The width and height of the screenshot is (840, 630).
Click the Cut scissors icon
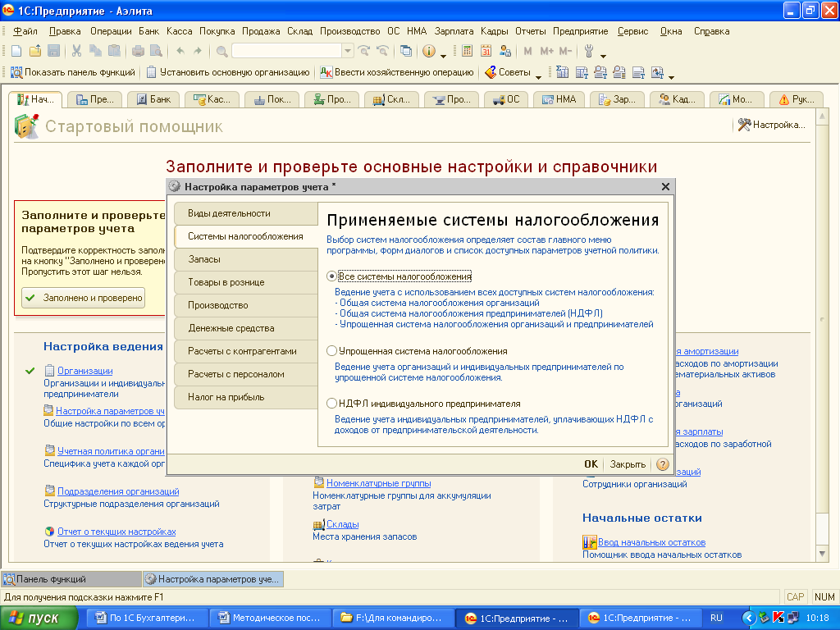point(76,51)
